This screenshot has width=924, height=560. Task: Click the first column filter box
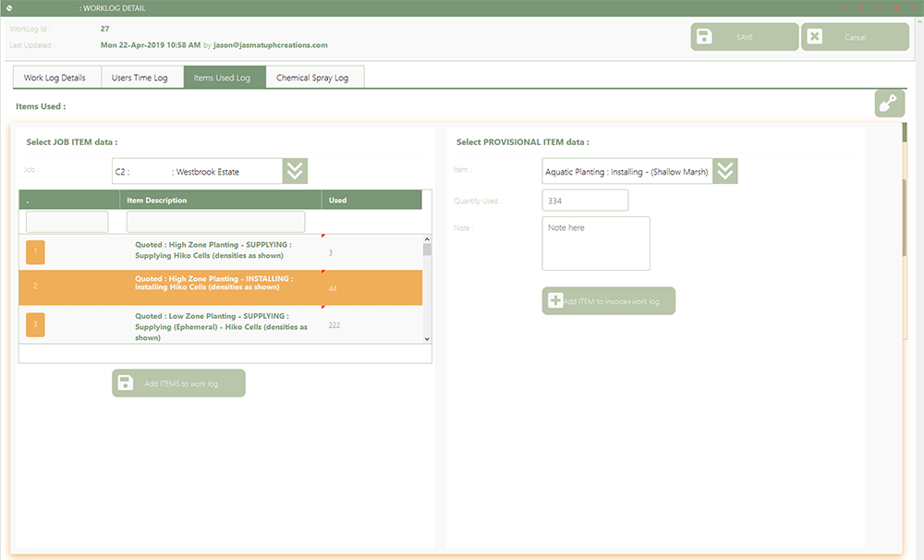click(67, 222)
